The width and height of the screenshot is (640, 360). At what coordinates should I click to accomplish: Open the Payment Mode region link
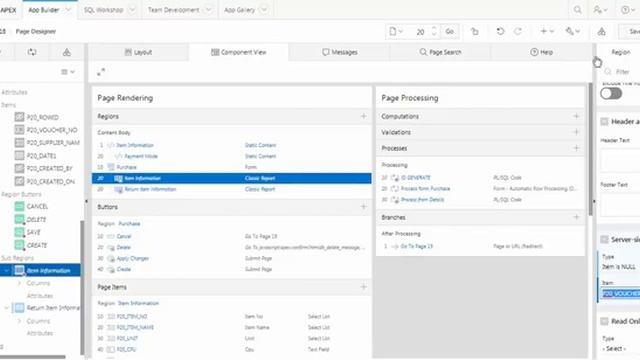click(x=141, y=156)
